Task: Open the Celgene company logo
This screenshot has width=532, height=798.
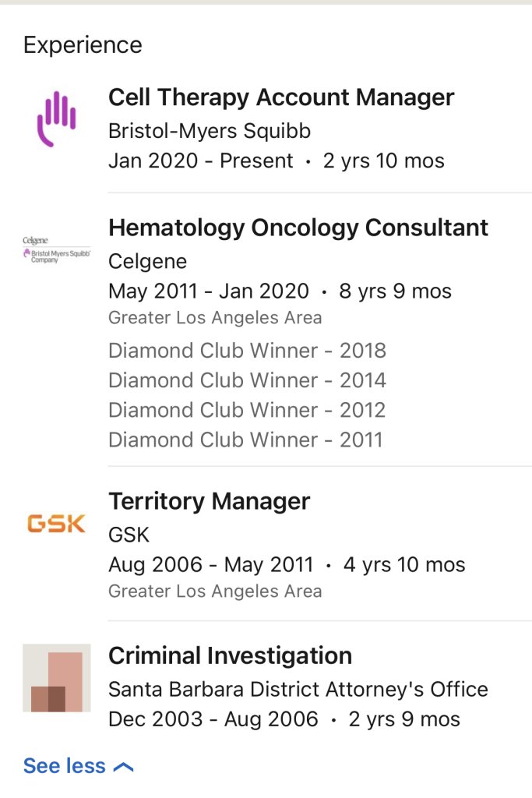Action: (56, 250)
